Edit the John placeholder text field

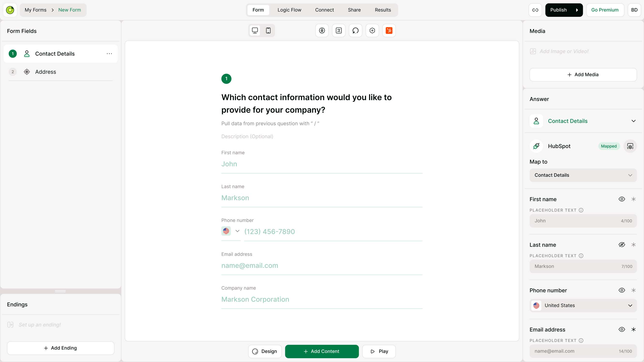[583, 221]
